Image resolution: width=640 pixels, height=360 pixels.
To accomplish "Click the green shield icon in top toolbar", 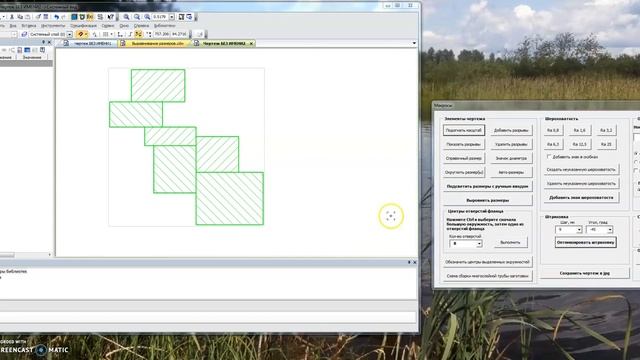I will tap(82, 17).
